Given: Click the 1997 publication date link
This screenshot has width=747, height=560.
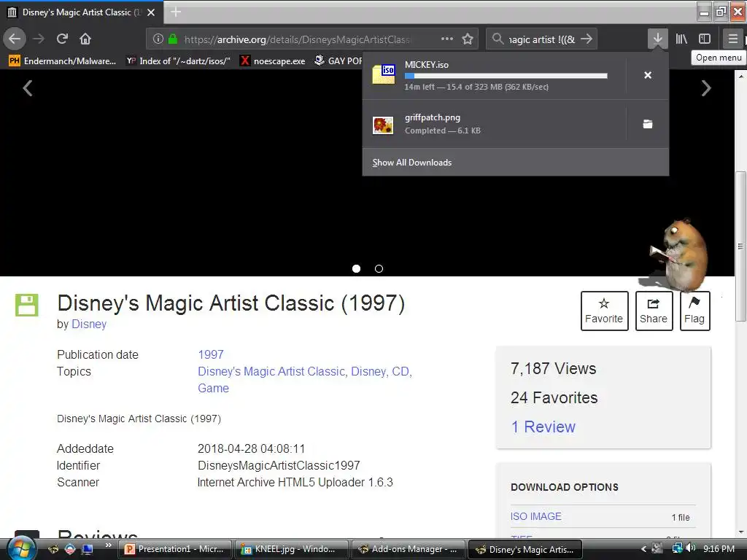Looking at the screenshot, I should [x=211, y=355].
